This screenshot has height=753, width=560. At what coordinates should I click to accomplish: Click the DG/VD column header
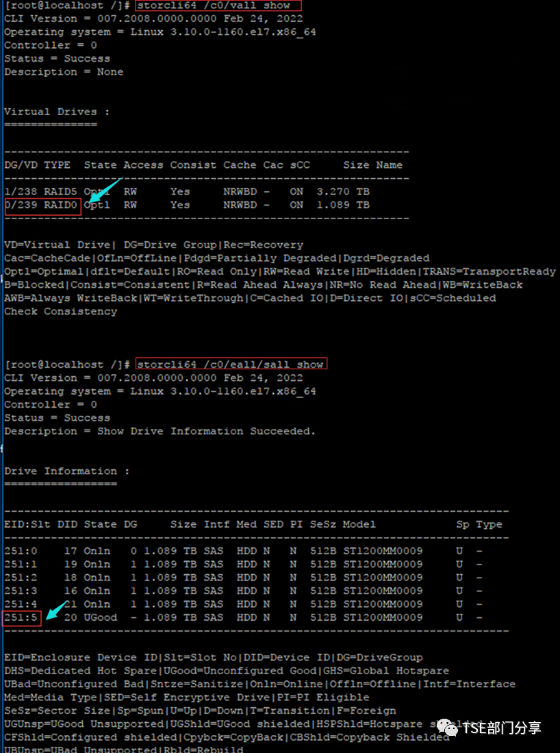[x=21, y=165]
